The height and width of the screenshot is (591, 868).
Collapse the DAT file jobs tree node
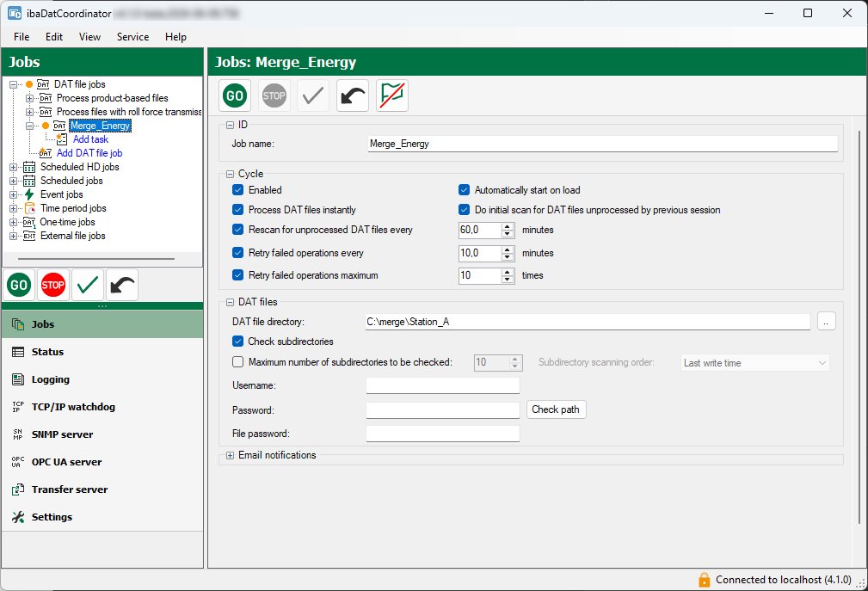13,84
